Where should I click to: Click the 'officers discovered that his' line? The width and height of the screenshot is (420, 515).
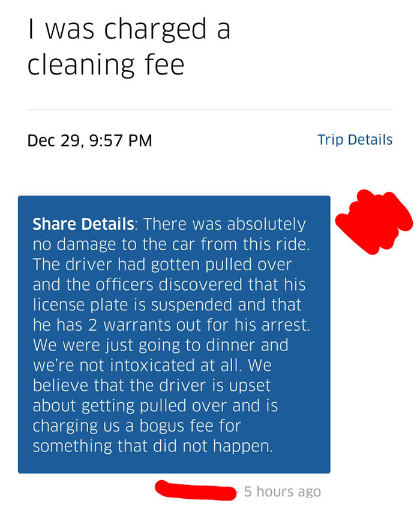(x=169, y=285)
